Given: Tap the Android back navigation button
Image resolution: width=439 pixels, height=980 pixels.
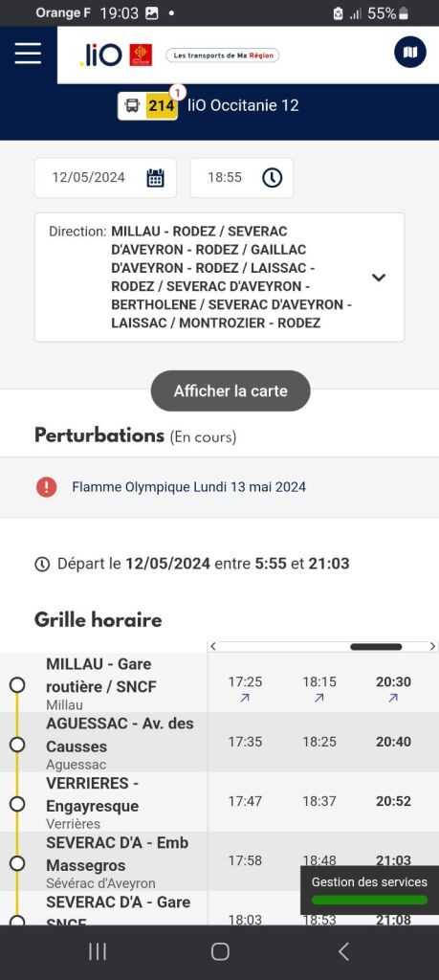Looking at the screenshot, I should pos(343,952).
